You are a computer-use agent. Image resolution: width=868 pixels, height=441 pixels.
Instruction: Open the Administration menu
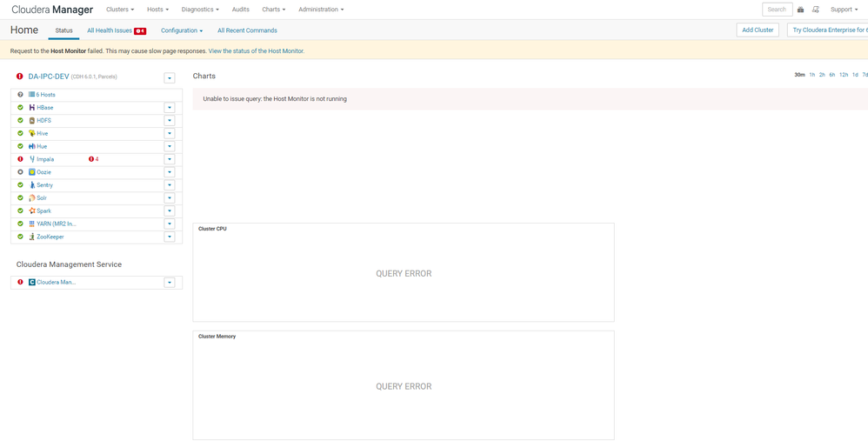click(321, 10)
